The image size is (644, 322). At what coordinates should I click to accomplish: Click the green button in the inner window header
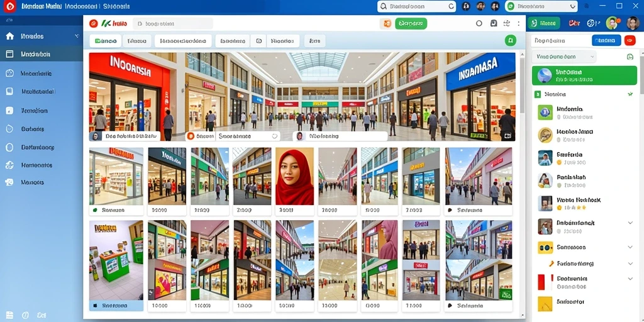411,23
